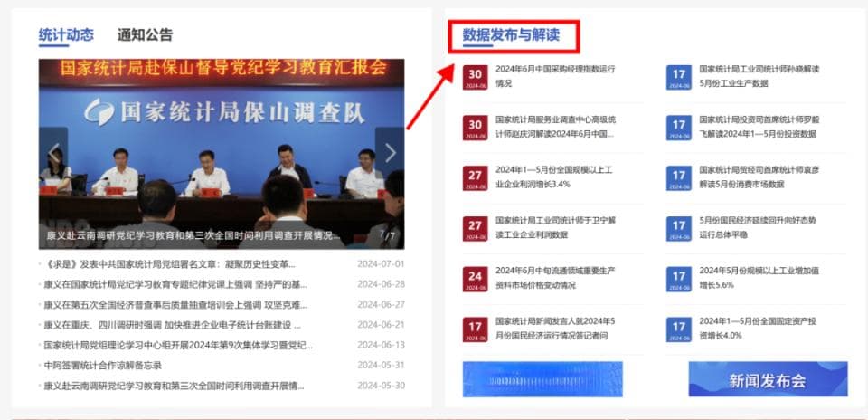Open 2024年5月份规模以上工业增加值增长5.6% article

759,278
